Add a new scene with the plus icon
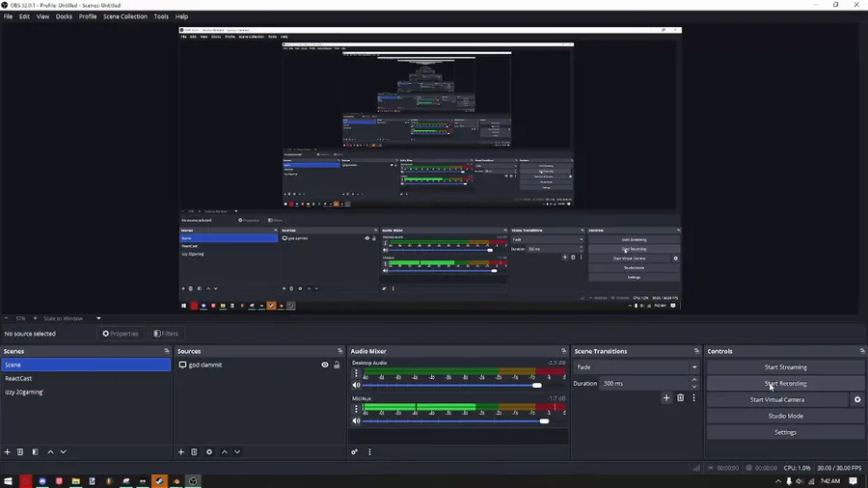Viewport: 868px width, 488px height. click(x=7, y=452)
